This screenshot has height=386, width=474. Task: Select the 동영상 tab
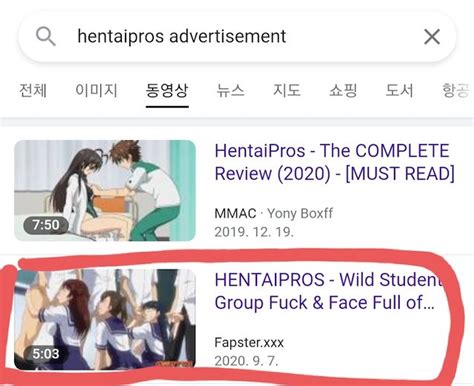point(167,90)
